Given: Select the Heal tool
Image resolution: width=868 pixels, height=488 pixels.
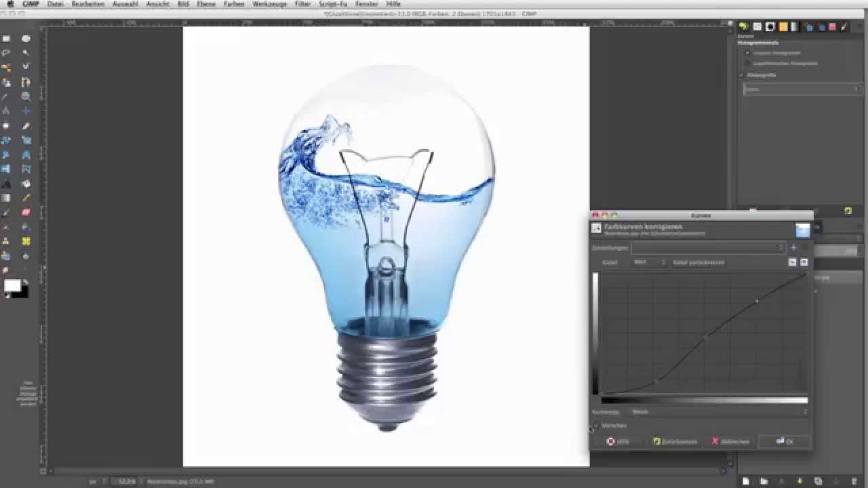Looking at the screenshot, I should [26, 241].
